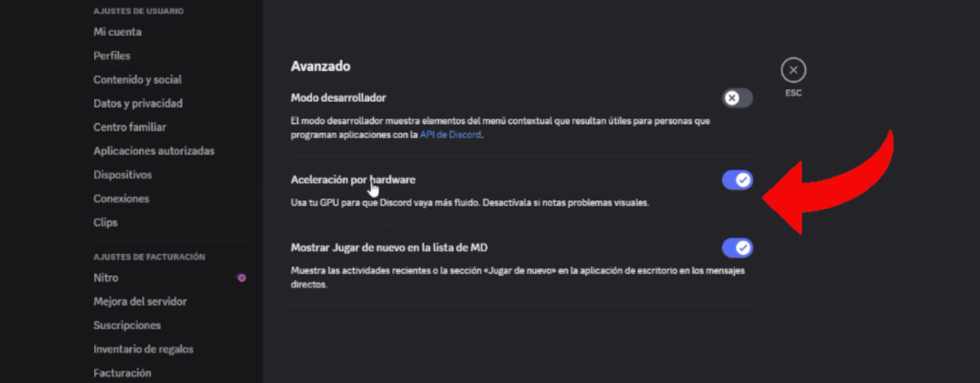Select Mejora del servidor
Image resolution: width=980 pixels, height=383 pixels.
click(140, 301)
